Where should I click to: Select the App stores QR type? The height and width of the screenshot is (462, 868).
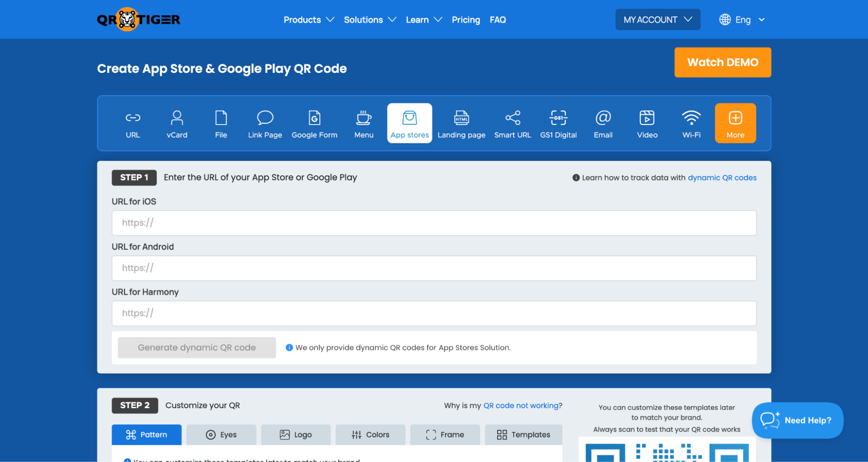(409, 124)
